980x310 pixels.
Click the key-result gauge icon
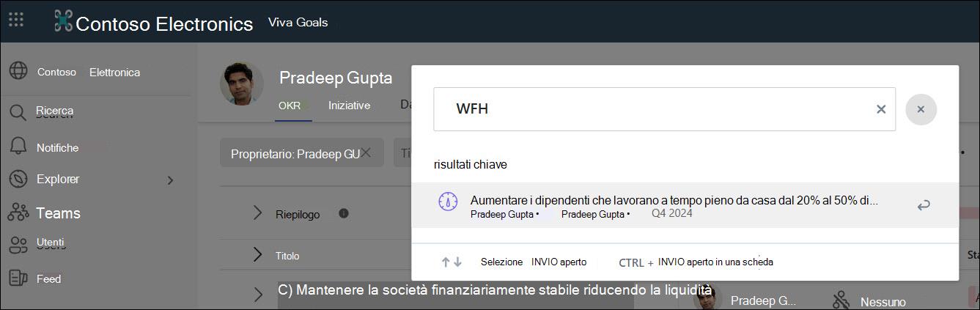click(x=448, y=202)
